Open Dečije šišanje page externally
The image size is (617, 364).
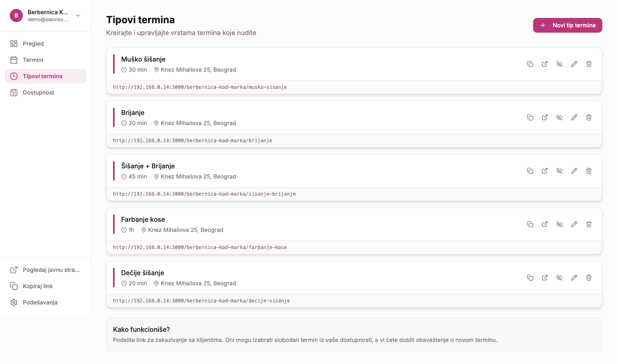(x=545, y=278)
